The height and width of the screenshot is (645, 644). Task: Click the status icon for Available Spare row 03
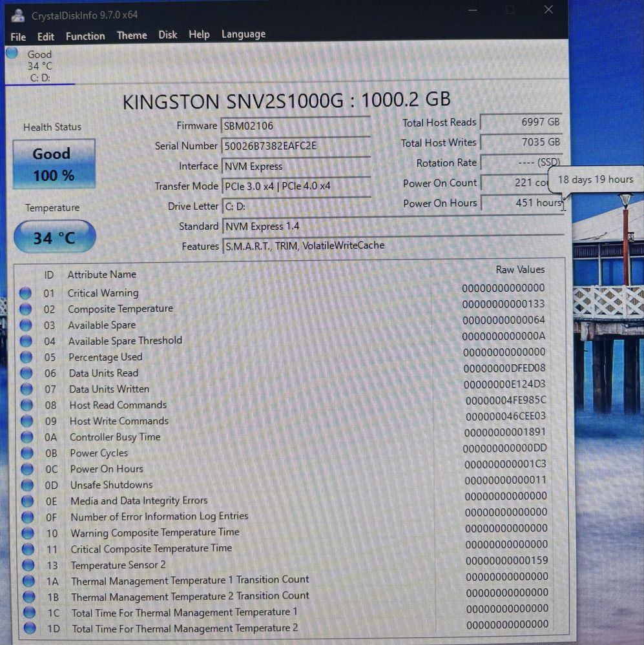26,325
